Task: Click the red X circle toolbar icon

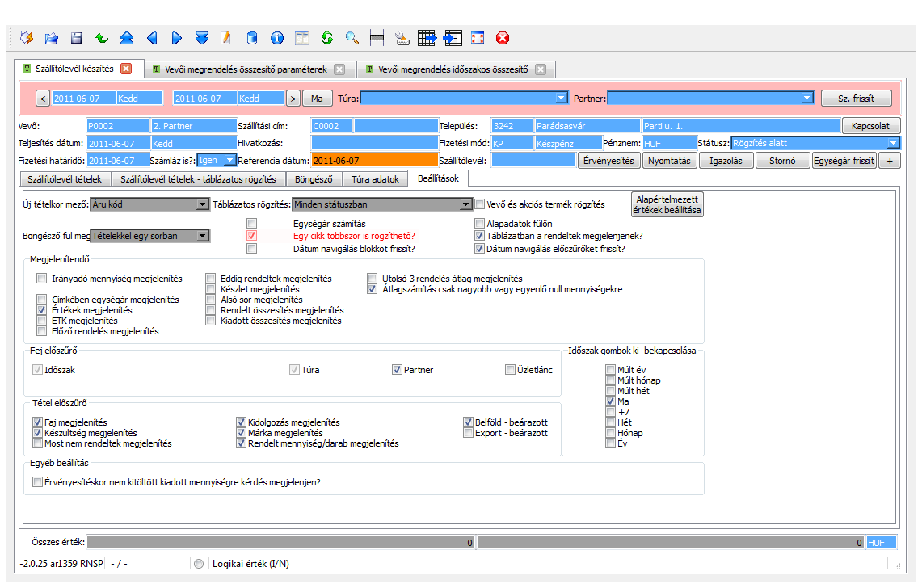Action: 502,38
